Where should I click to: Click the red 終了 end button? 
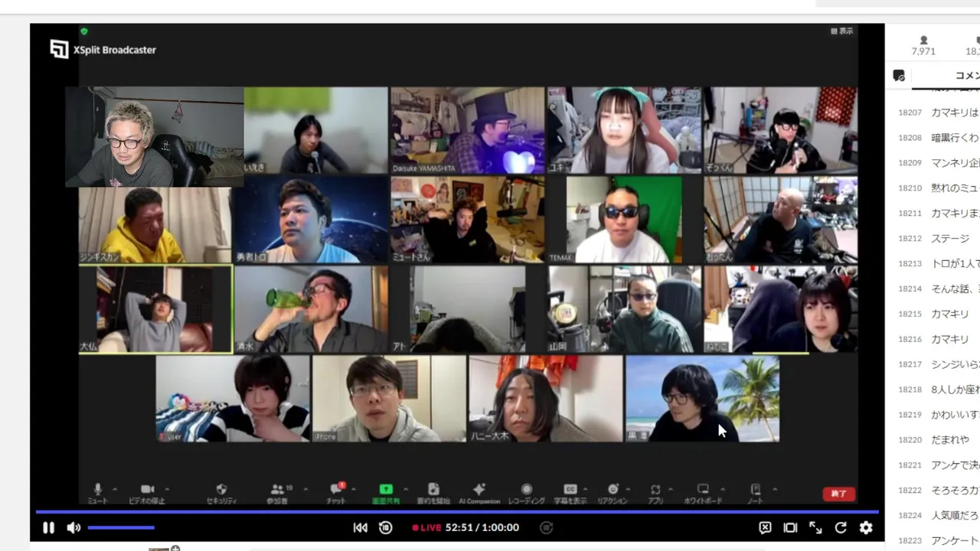(x=839, y=494)
